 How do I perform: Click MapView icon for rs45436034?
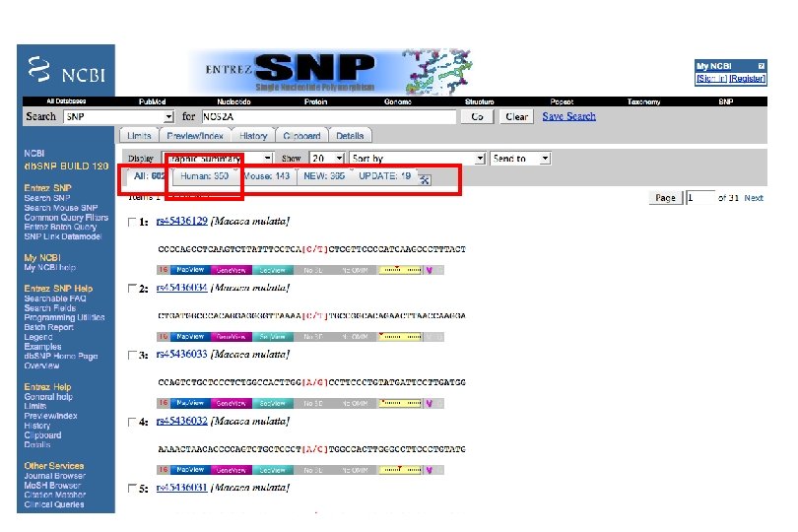tap(190, 337)
